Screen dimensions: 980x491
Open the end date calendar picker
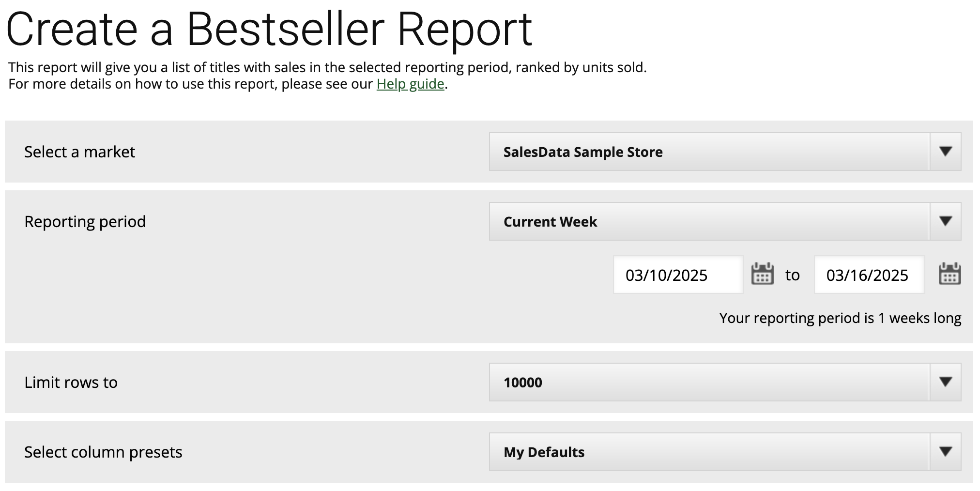coord(949,274)
